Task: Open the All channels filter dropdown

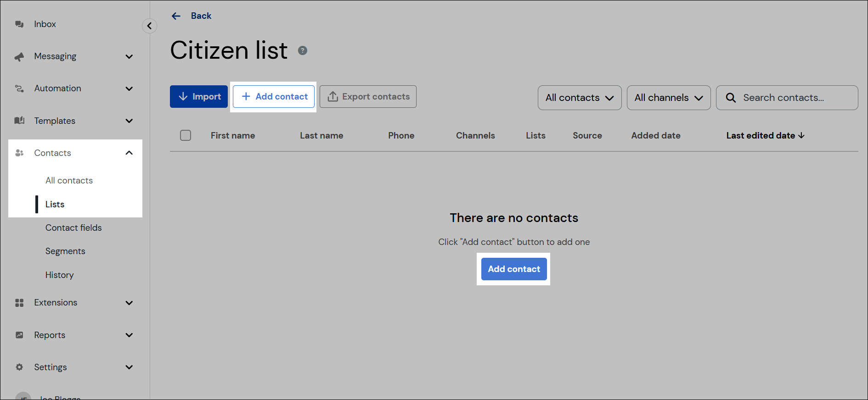Action: [x=669, y=97]
